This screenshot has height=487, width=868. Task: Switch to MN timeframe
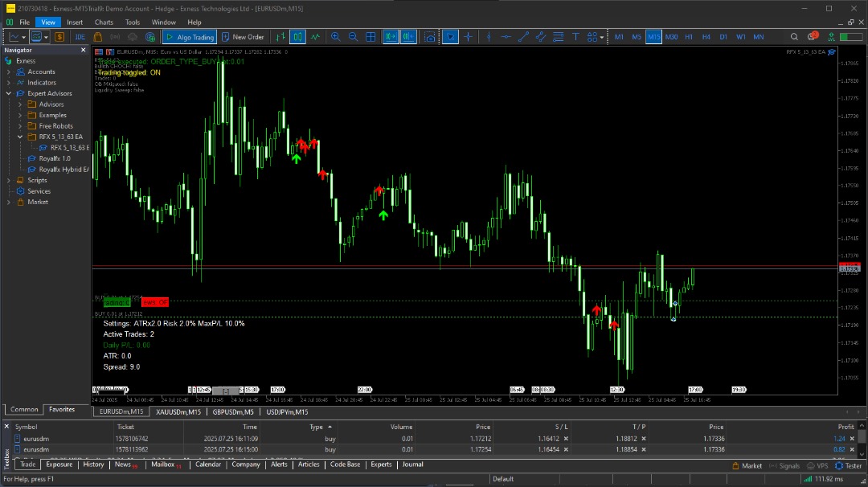[x=759, y=37]
